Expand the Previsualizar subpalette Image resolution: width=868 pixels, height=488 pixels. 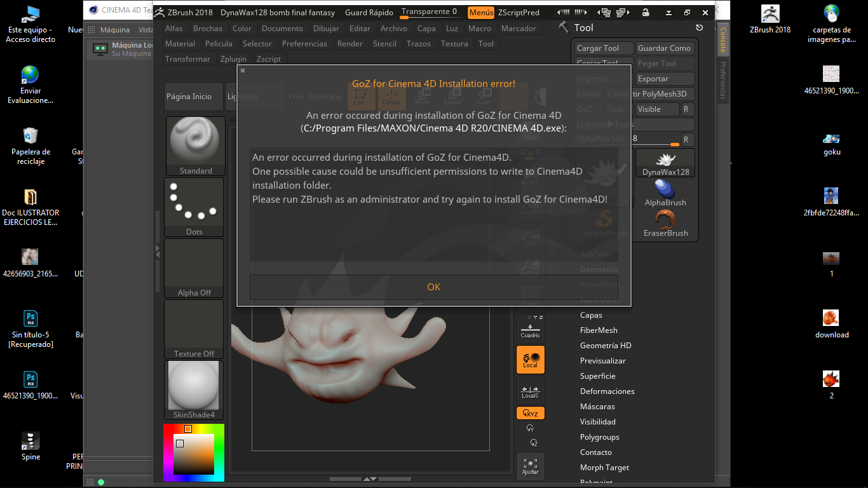[603, 361]
